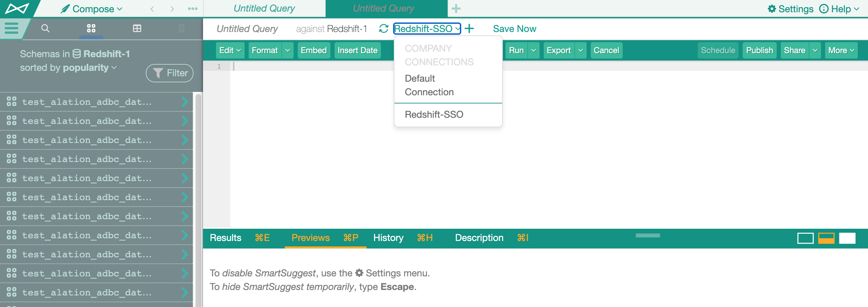Screen dimensions: 868x307
Task: Choose Default Connection from the list
Action: (448, 85)
